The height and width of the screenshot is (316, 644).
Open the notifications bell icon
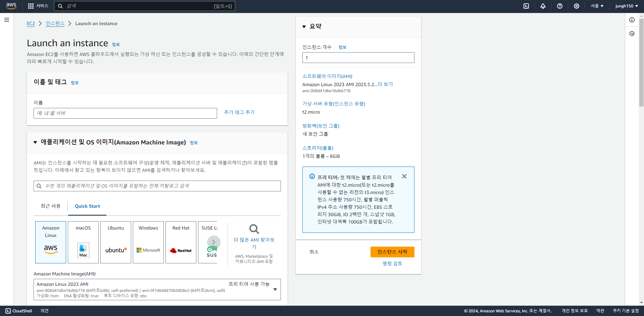[x=543, y=6]
